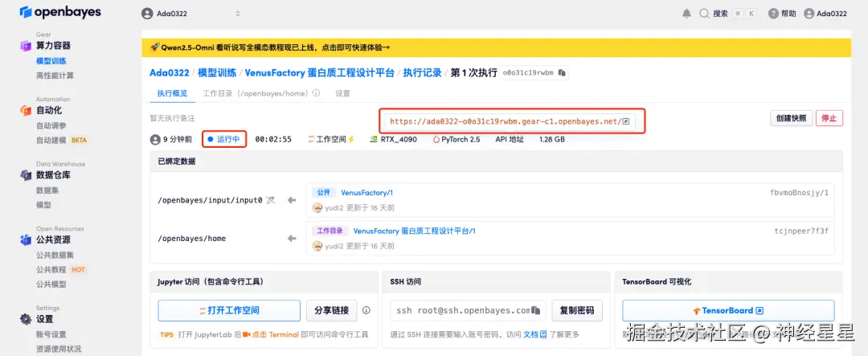
Task: Click the Ada0322 breadcrumb link
Action: pyautogui.click(x=170, y=73)
